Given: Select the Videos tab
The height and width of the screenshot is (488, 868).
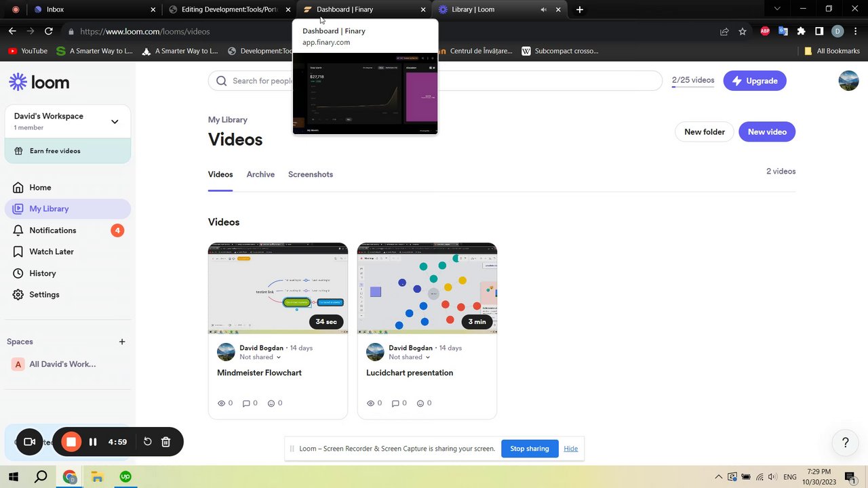Looking at the screenshot, I should pyautogui.click(x=220, y=174).
